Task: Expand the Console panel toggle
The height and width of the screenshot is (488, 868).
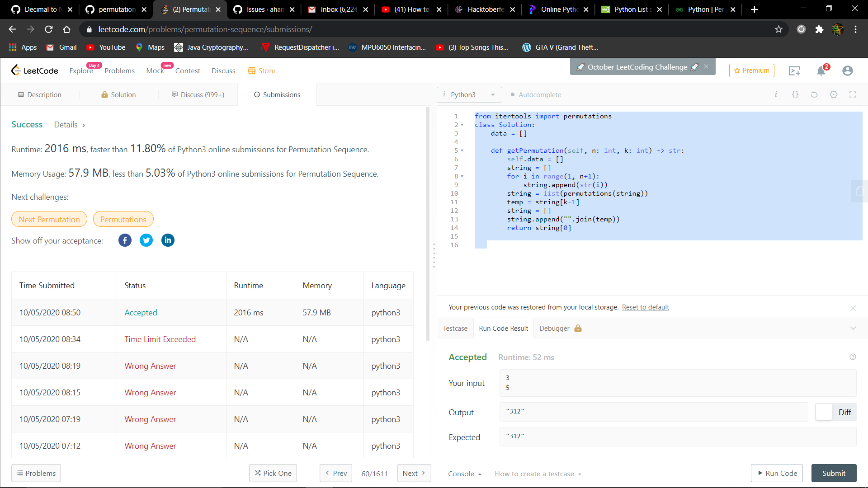Action: (464, 474)
